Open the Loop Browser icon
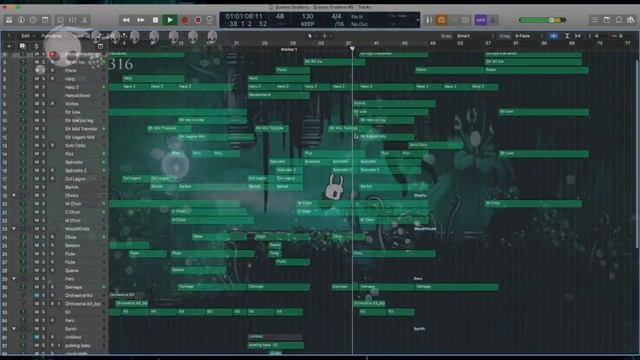 pos(619,20)
